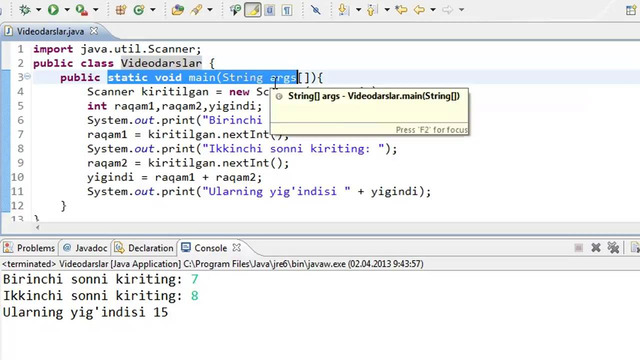This screenshot has width=640, height=360.
Task: Click Last Edit Location arrow icon
Action: (401, 9)
